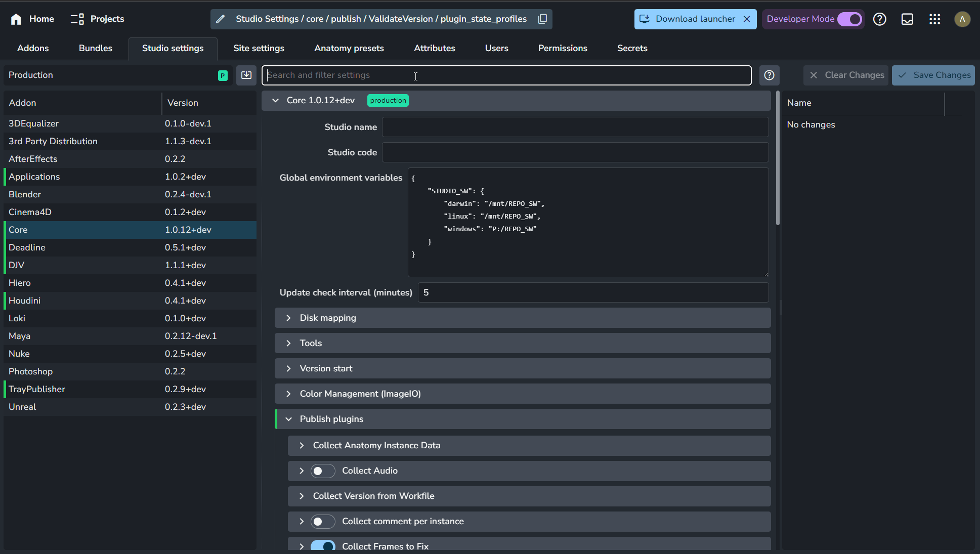Click the Studio name input field
This screenshot has width=980, height=554.
coord(575,127)
